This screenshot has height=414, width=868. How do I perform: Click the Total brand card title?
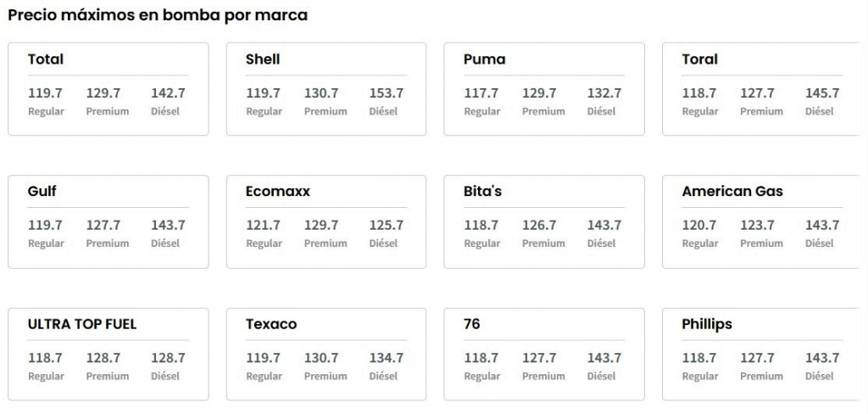coord(46,59)
